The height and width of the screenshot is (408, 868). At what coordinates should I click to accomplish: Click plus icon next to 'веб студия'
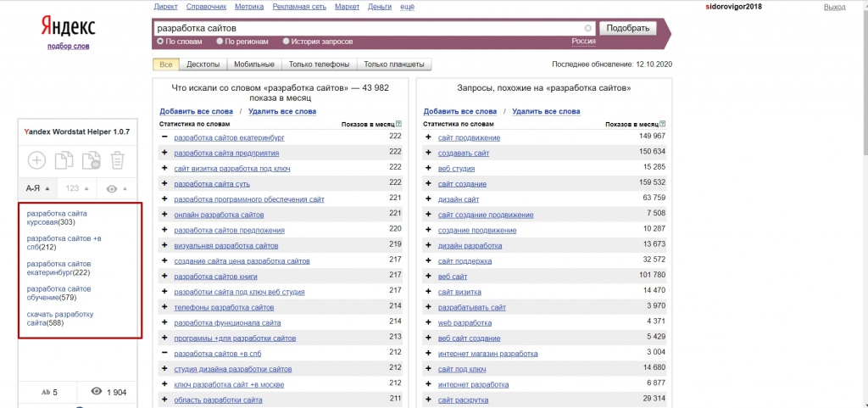(x=428, y=168)
